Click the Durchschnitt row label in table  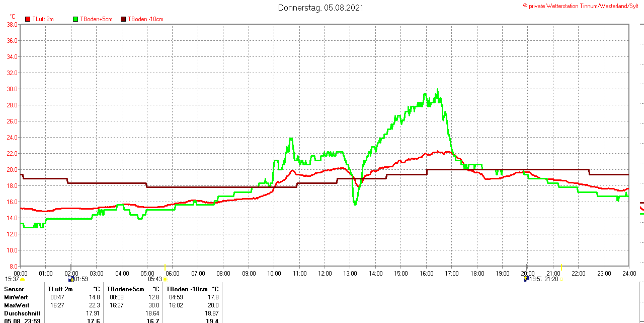pyautogui.click(x=22, y=313)
